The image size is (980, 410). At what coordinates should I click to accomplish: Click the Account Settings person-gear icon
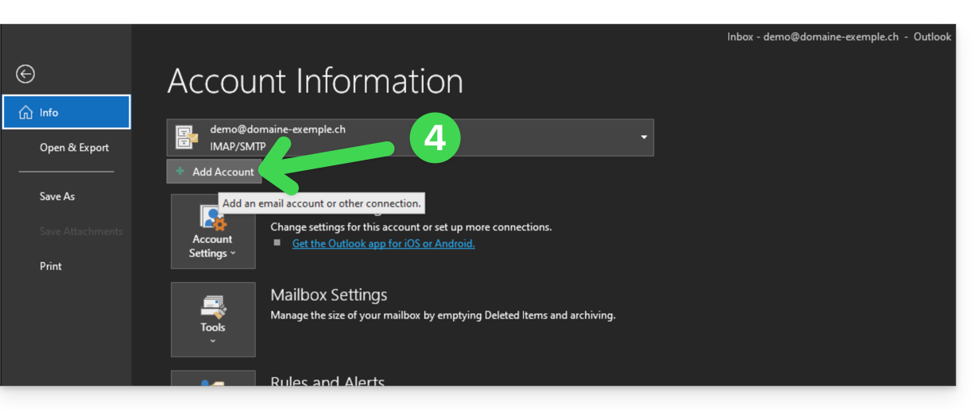click(213, 218)
